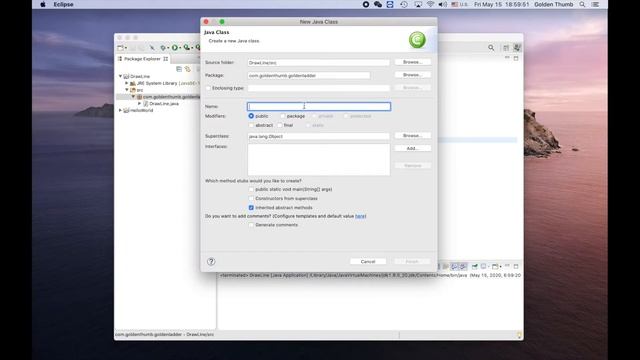Expand the HelloWorld project node
The width and height of the screenshot is (640, 360).
(120, 110)
